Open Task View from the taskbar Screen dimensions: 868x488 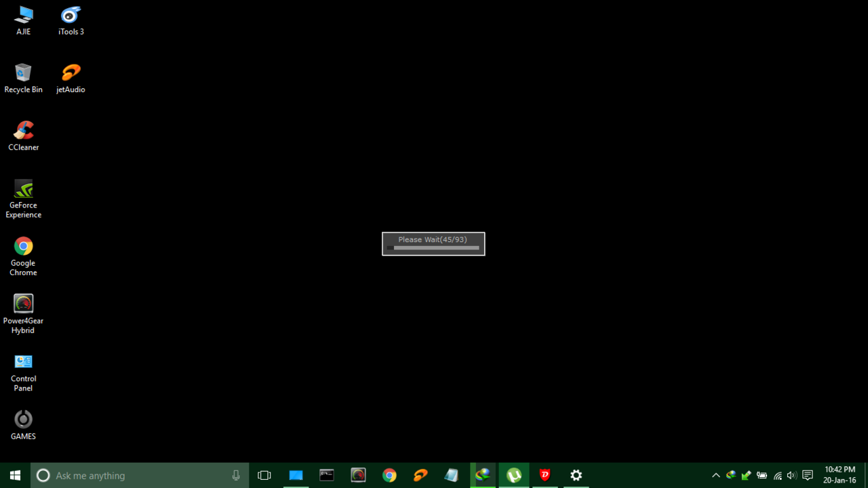[x=264, y=475]
